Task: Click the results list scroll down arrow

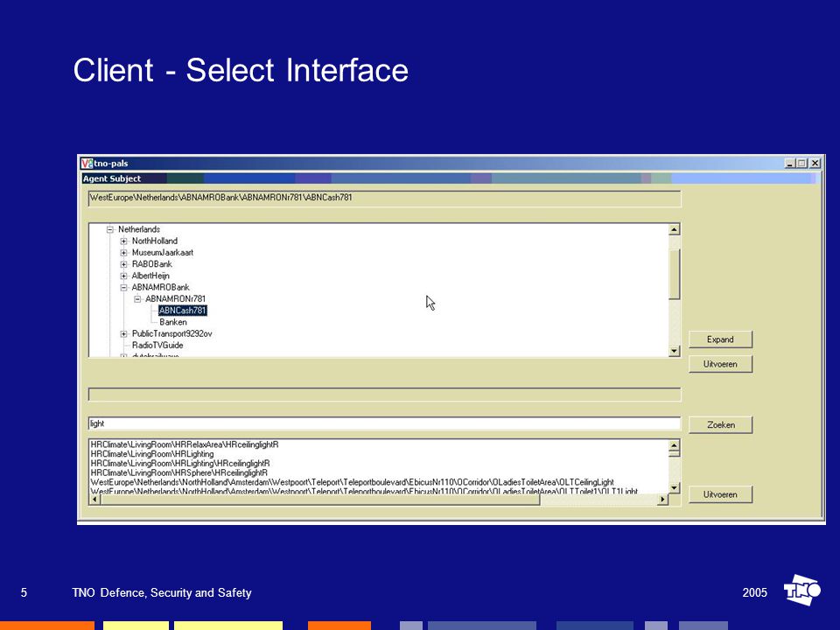Action: [x=675, y=488]
